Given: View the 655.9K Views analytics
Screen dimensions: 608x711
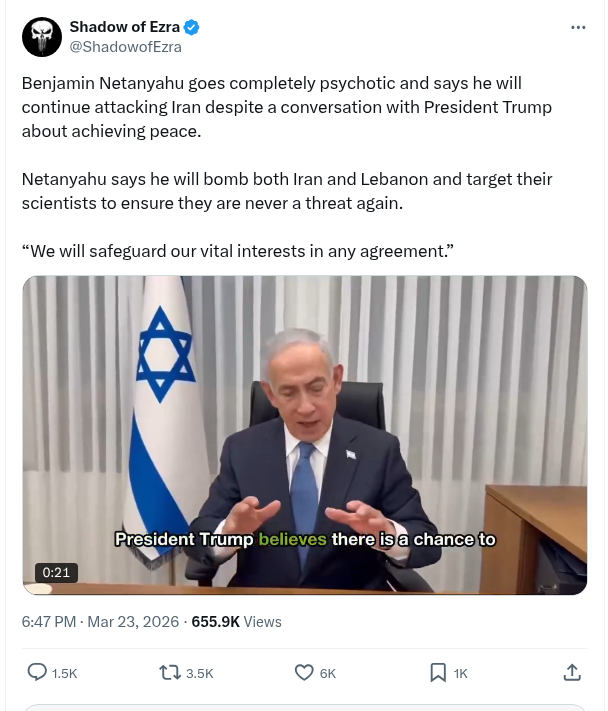Looking at the screenshot, I should tap(236, 621).
